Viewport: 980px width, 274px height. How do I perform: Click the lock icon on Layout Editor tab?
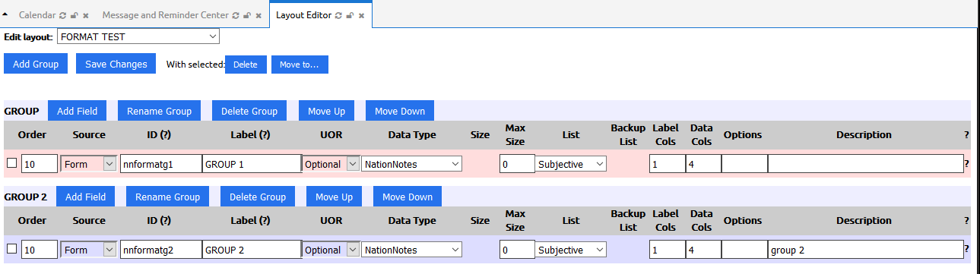coord(350,15)
